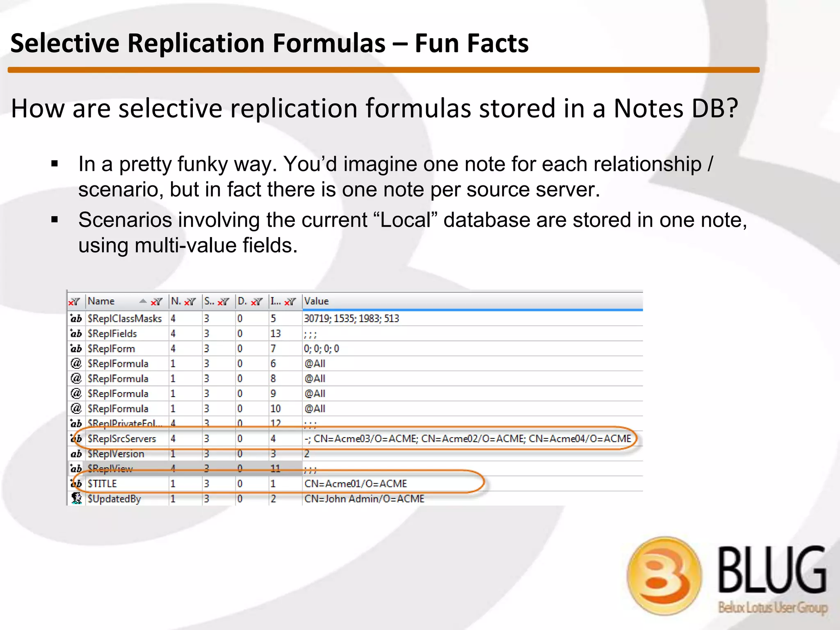Click the filter icon in the Name column header
840x630 pixels.
click(157, 301)
